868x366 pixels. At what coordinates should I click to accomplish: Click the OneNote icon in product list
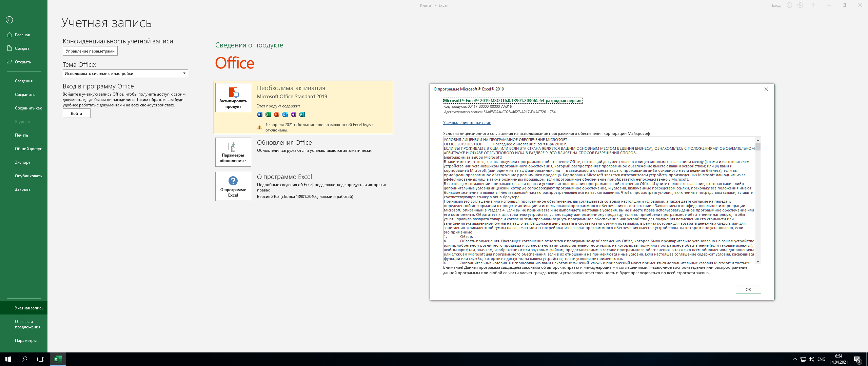pos(294,115)
